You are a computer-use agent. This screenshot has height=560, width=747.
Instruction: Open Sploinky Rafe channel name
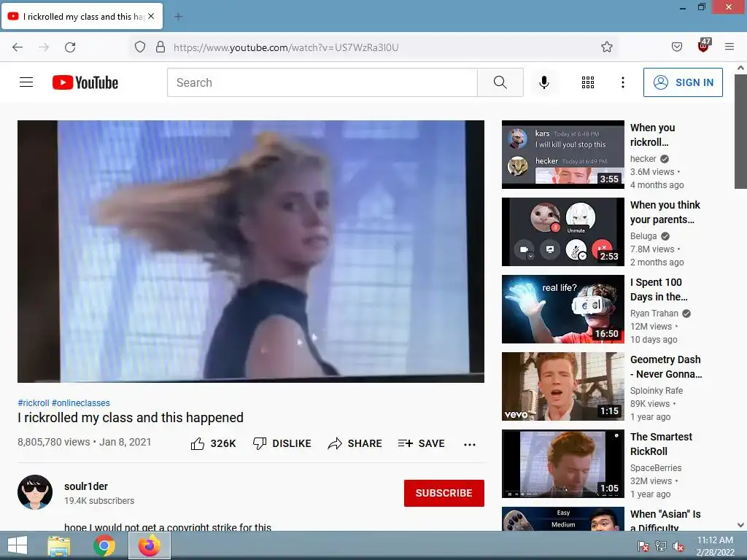[x=657, y=391]
